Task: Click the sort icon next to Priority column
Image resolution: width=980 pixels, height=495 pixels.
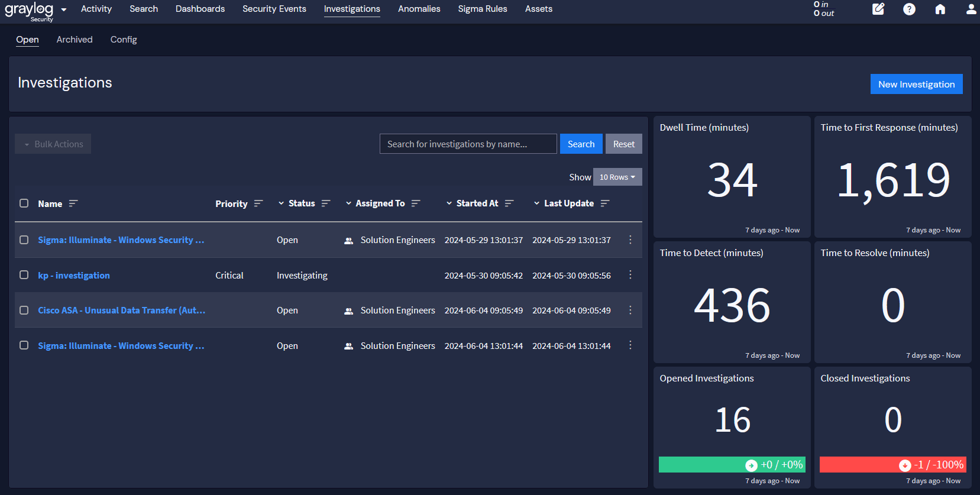Action: point(258,203)
